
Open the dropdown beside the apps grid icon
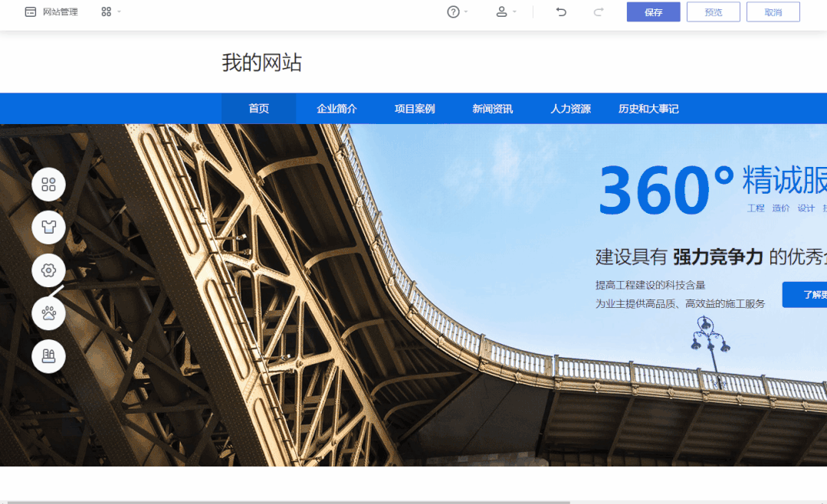pos(120,13)
